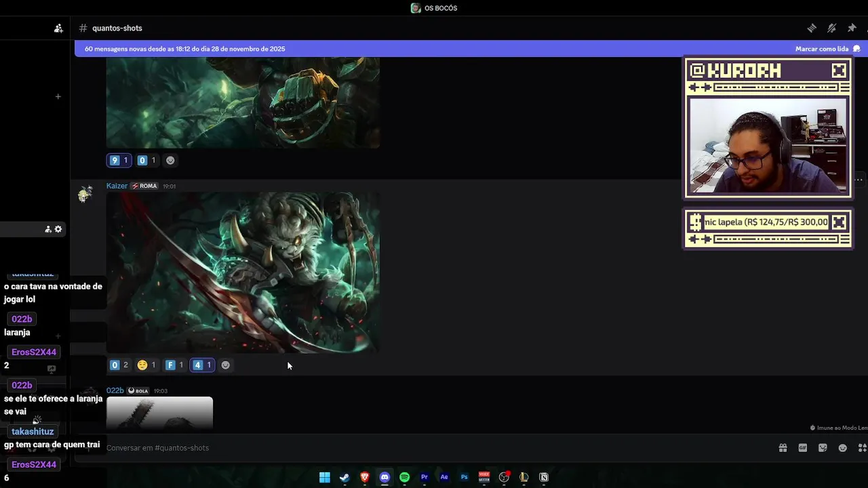The height and width of the screenshot is (488, 868).
Task: Click the 19:01 message timestamp
Action: point(169,186)
